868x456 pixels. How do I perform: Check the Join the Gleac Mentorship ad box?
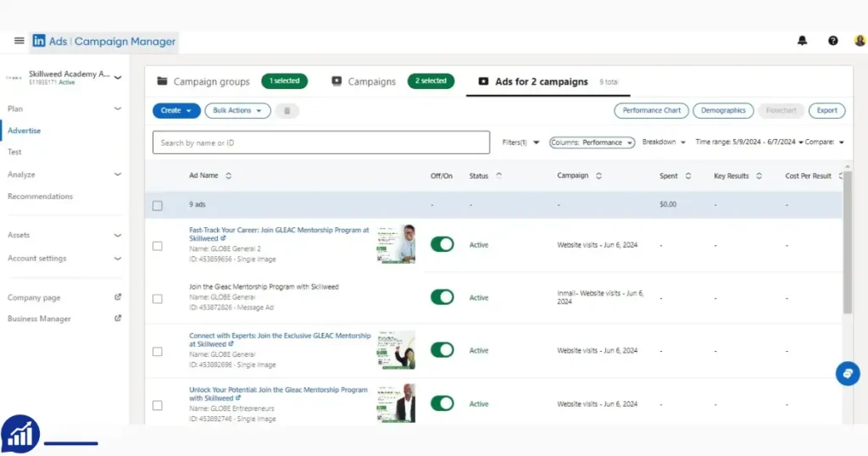click(x=158, y=298)
